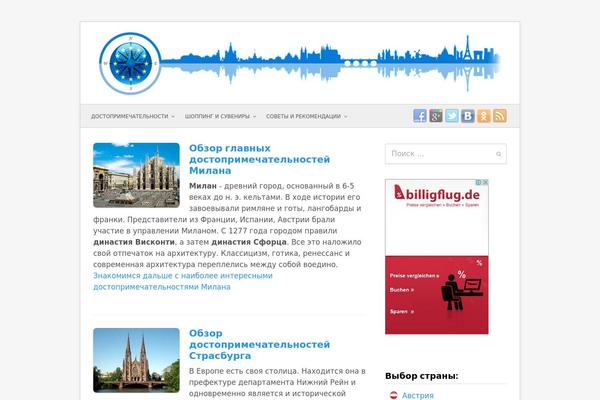This screenshot has width=600, height=400.
Task: Click the search magnifier icon
Action: [498, 154]
